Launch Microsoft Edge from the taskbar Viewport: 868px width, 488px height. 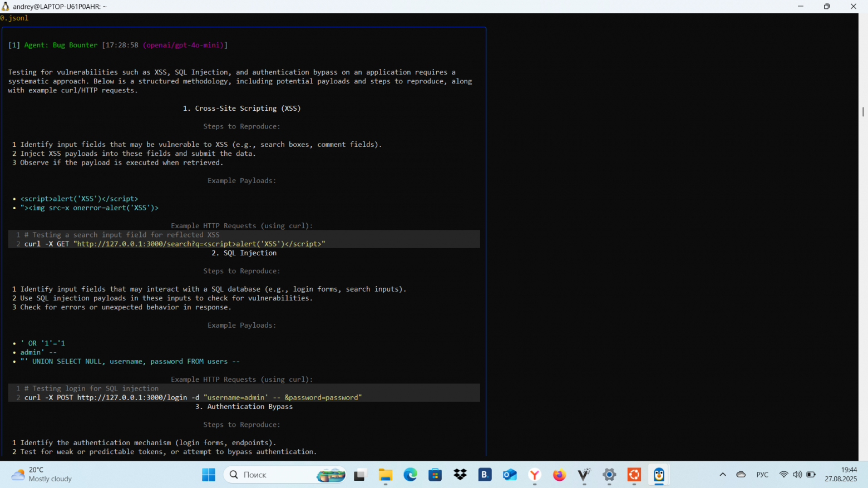coord(411,475)
